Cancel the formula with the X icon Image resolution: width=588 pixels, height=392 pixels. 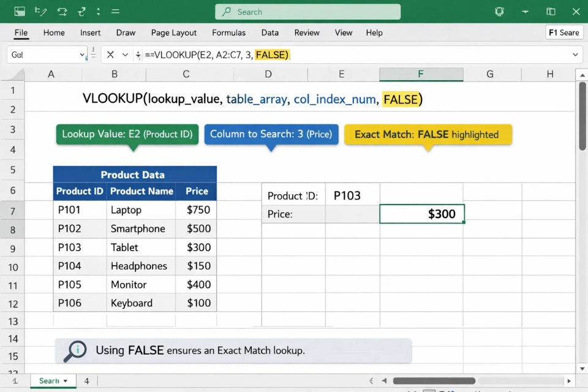111,55
